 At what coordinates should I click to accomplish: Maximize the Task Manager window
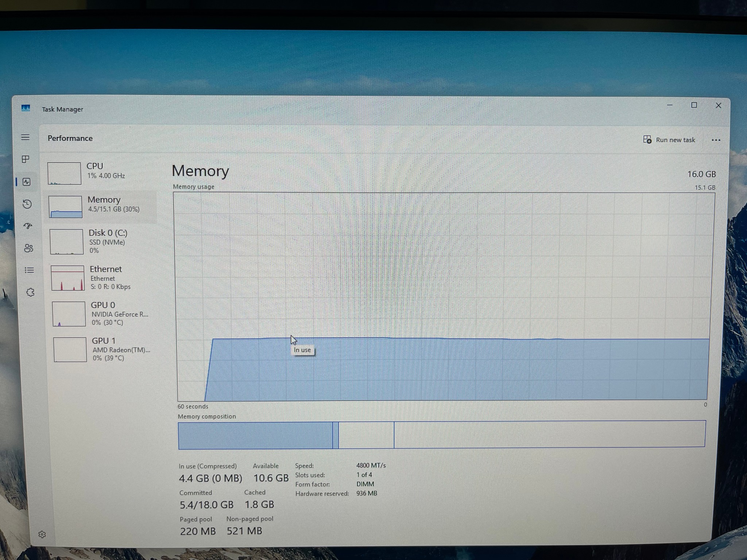point(694,105)
